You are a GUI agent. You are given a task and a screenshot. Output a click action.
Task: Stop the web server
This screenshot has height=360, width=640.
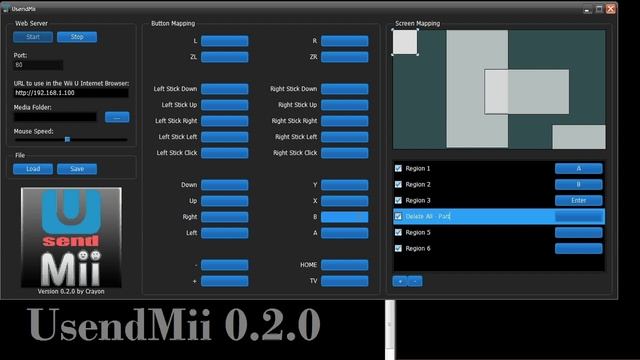point(77,37)
